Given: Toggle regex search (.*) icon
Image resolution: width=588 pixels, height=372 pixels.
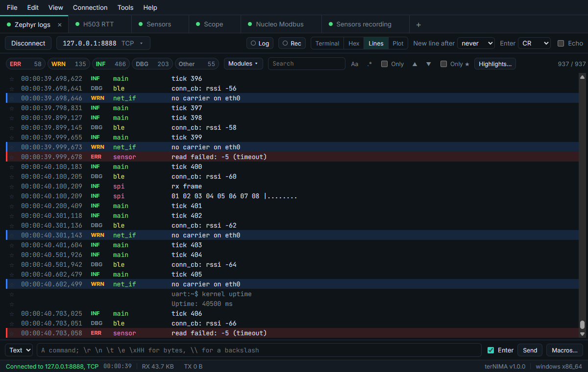Looking at the screenshot, I should pyautogui.click(x=369, y=64).
